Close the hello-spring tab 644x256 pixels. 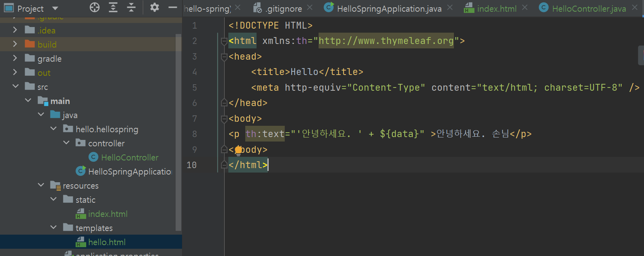tap(238, 7)
